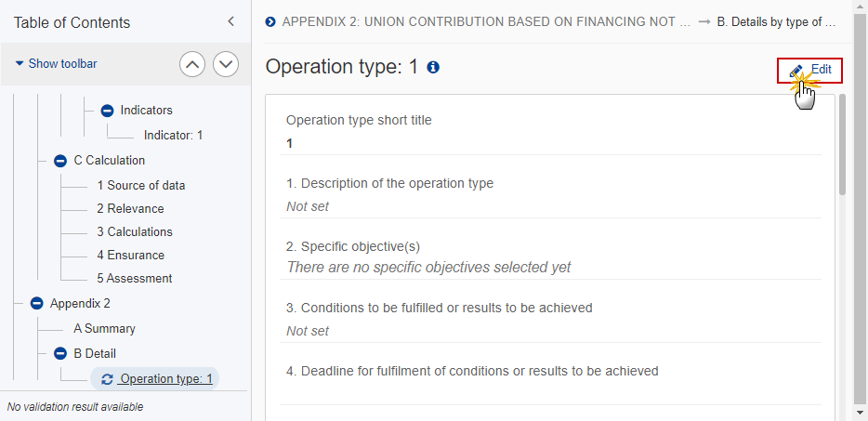Click the info icon beside Operation type
This screenshot has height=421, width=868.
pyautogui.click(x=433, y=68)
